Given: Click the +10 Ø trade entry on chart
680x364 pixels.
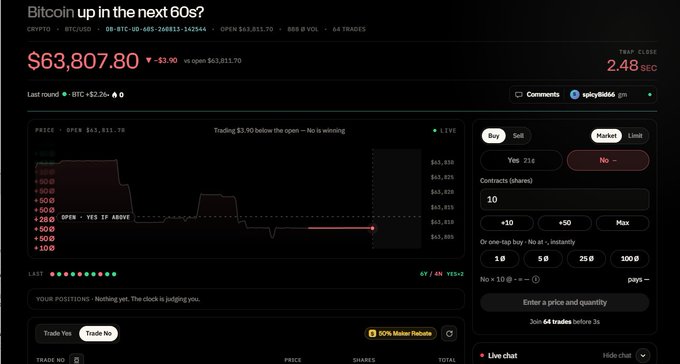Looking at the screenshot, I should (x=45, y=248).
